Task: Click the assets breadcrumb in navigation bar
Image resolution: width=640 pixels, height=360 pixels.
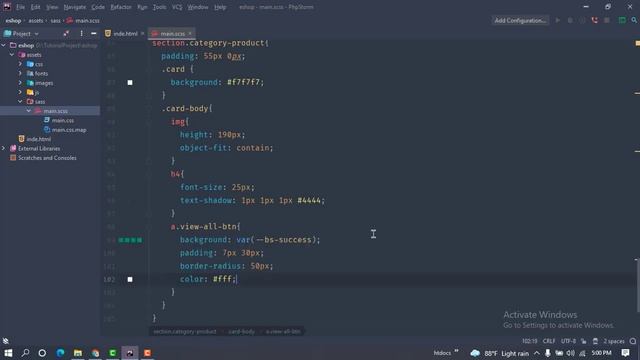Action: 36,20
